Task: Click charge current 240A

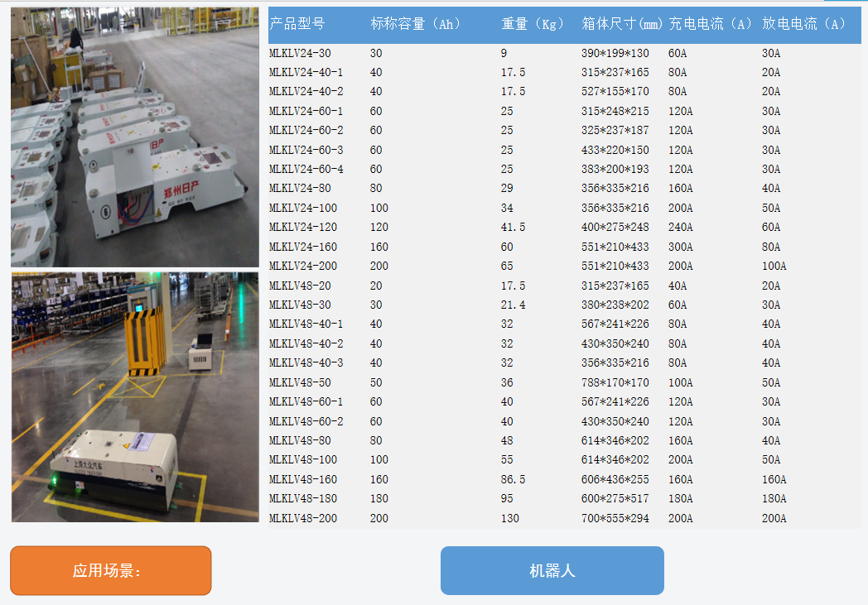Action: (680, 227)
